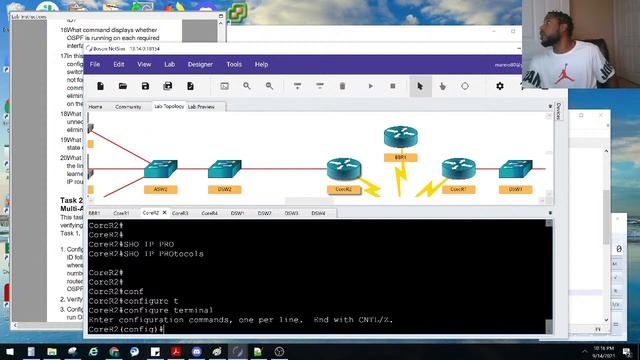
Task: Click the CoreR1 router in topology
Action: (459, 169)
